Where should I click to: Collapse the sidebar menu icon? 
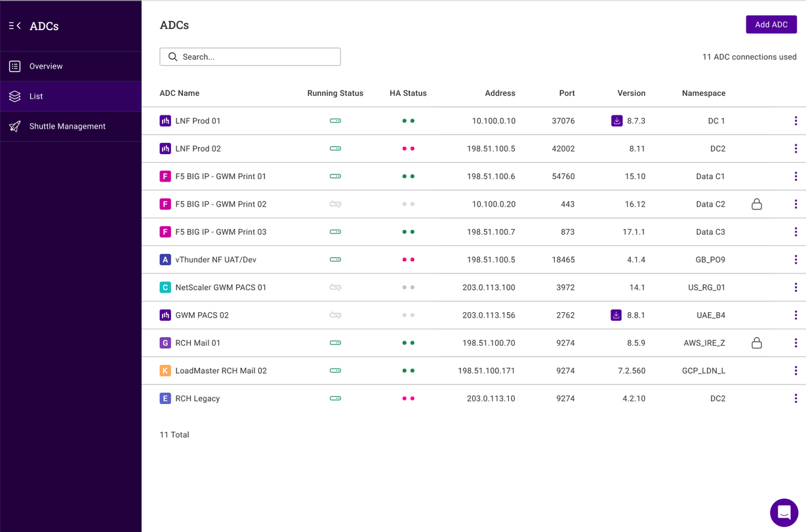pyautogui.click(x=14, y=26)
